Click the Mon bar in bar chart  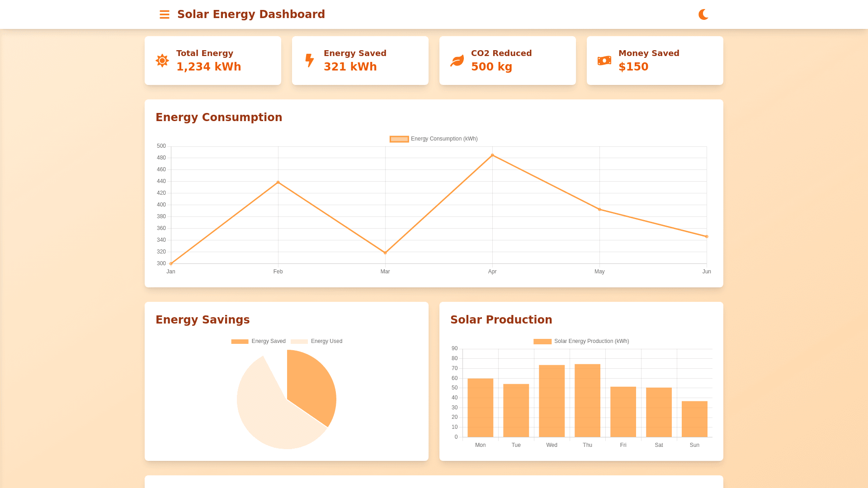coord(480,408)
